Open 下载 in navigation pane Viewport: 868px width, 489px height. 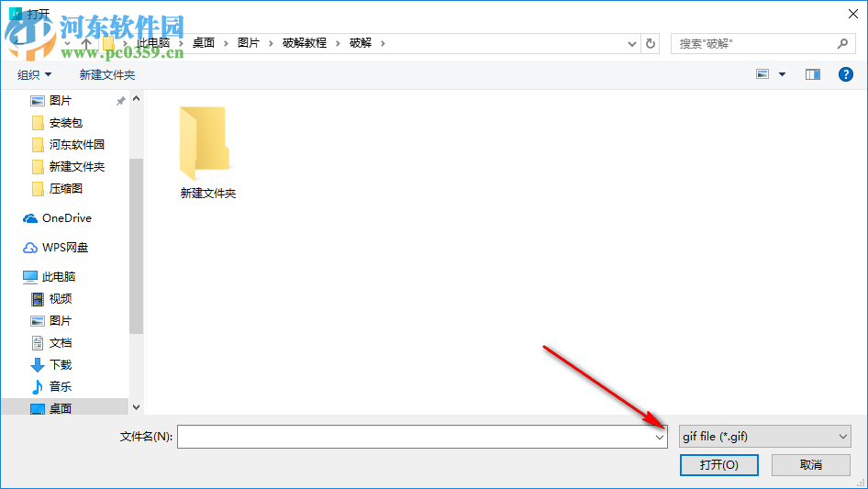pos(61,365)
